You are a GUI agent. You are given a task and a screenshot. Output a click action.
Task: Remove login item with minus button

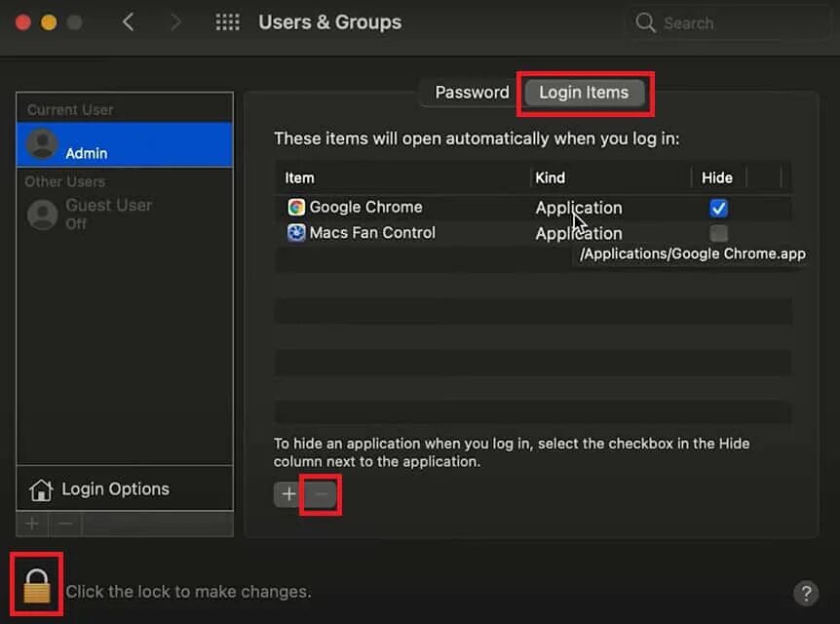coord(323,494)
